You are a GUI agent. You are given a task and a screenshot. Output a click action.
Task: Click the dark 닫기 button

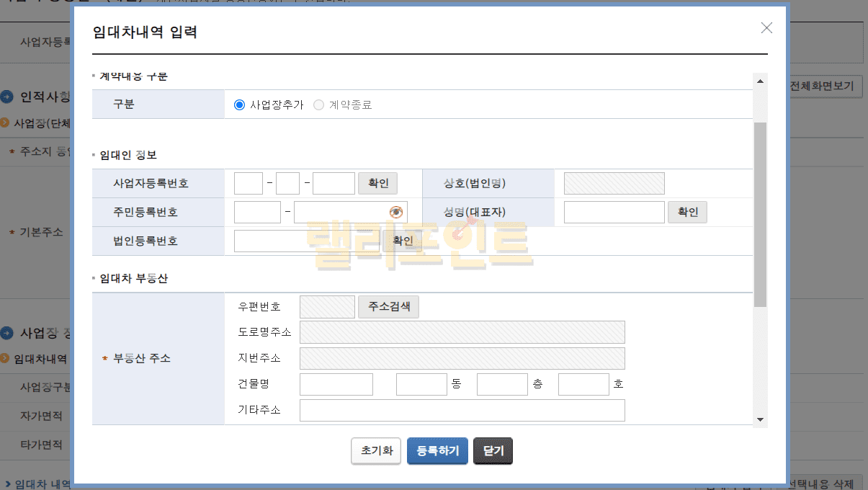(493, 450)
